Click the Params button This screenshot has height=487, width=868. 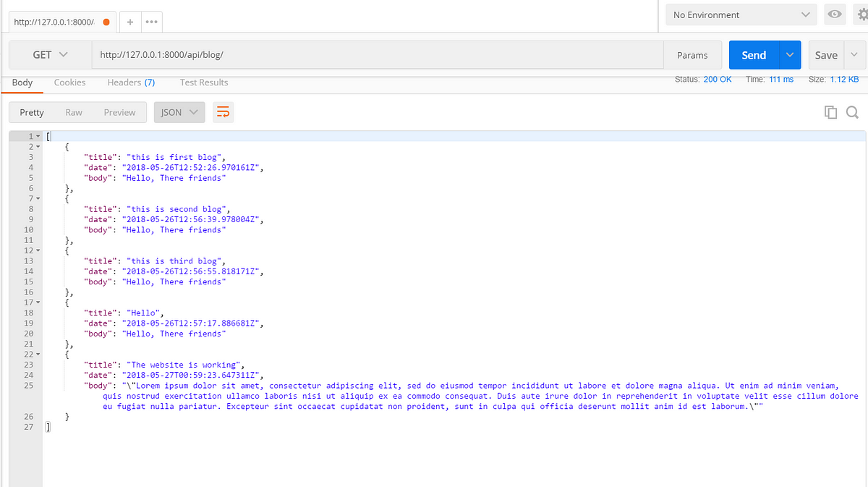(x=692, y=55)
